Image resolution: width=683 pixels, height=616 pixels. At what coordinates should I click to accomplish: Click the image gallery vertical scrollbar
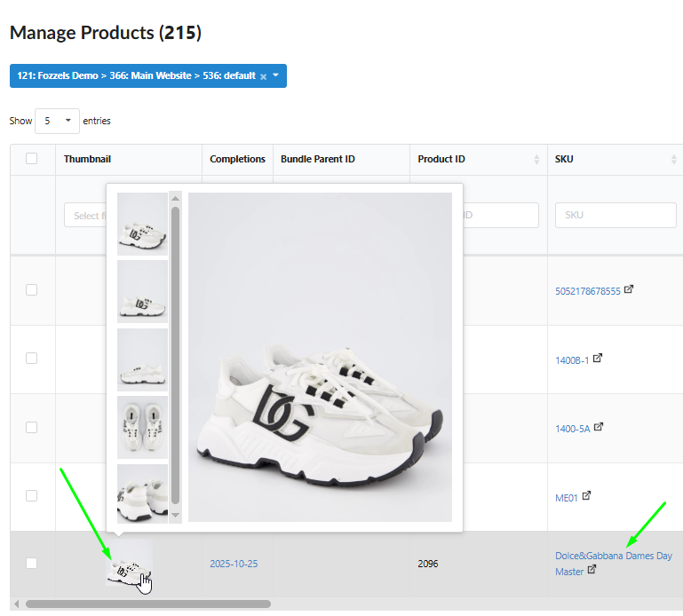coord(176,355)
